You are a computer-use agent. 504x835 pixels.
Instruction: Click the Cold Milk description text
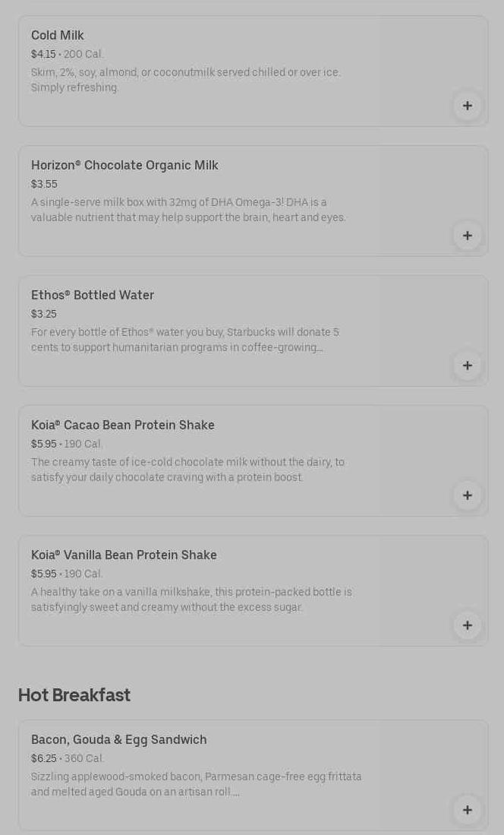point(186,80)
